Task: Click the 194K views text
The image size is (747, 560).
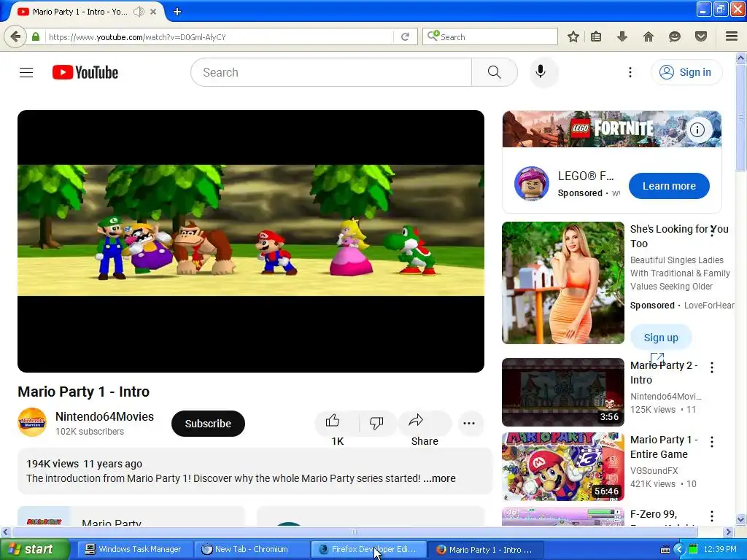Action: [x=53, y=464]
